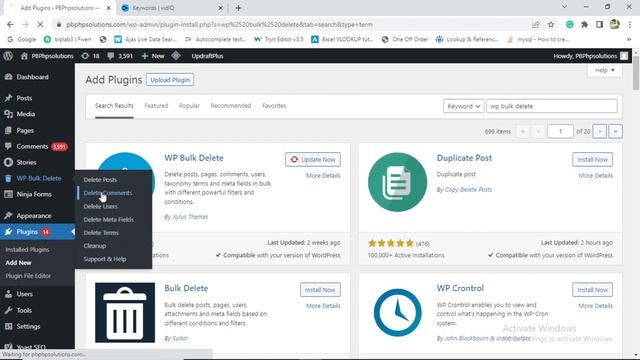Click Install Now for Duplicate Post

point(592,160)
